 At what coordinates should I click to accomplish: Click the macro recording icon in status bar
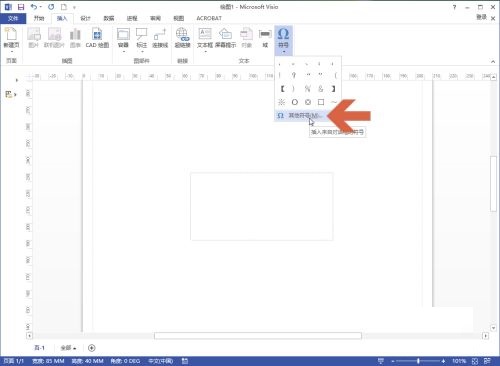185,361
